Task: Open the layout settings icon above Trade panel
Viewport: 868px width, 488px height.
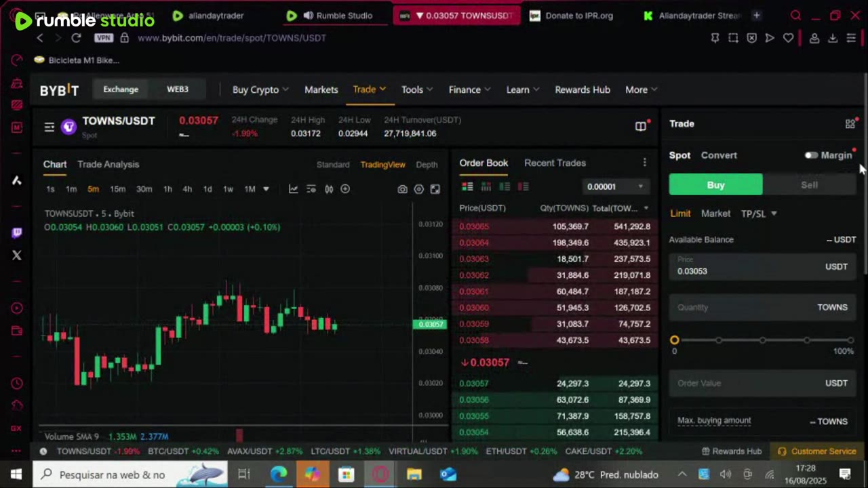Action: [640, 126]
